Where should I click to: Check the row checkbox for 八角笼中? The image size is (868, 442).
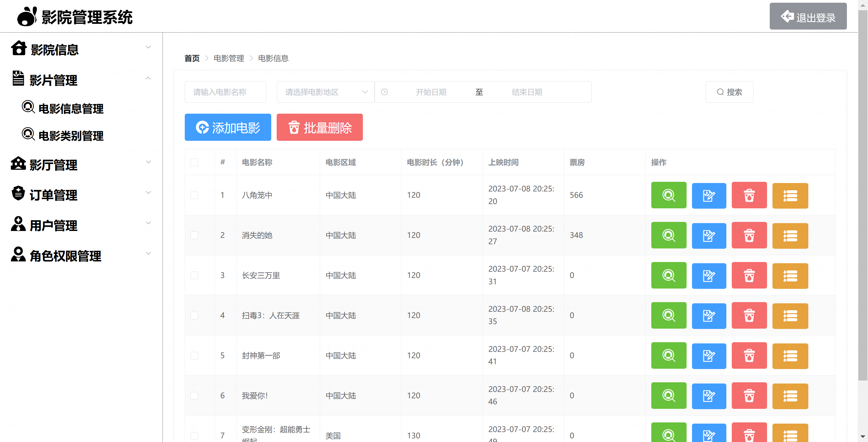194,195
